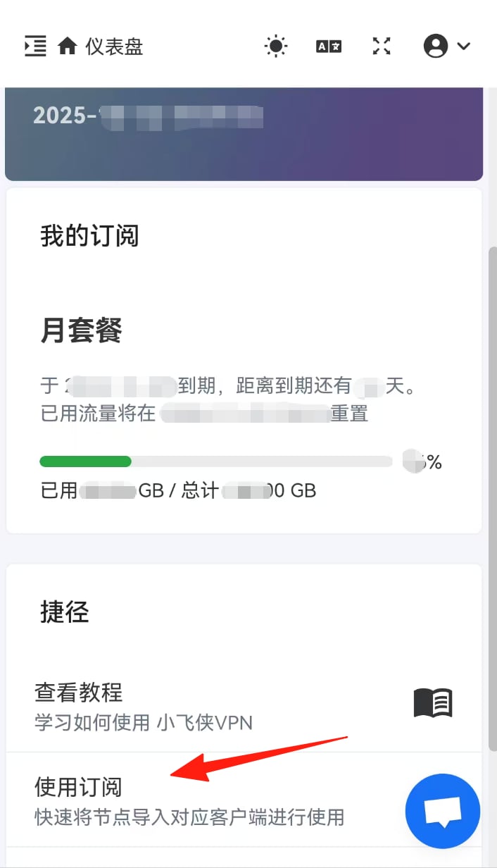This screenshot has height=868, width=497.
Task: Open the blue chat support bubble
Action: (442, 811)
